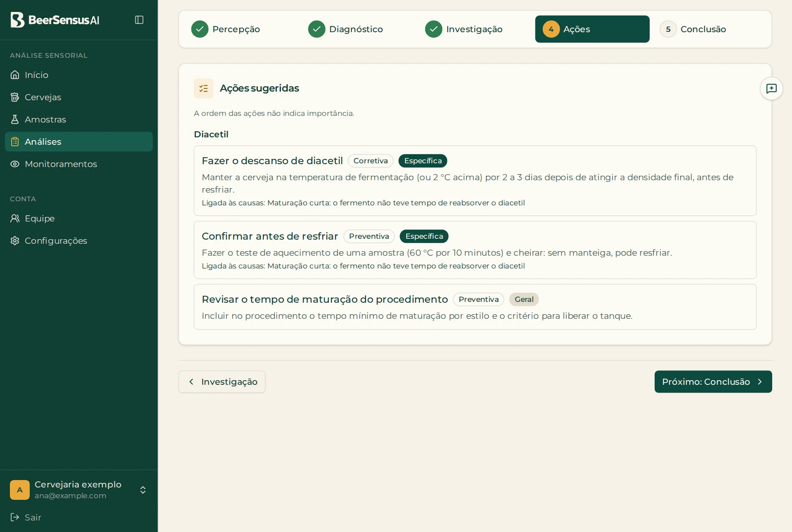Image resolution: width=792 pixels, height=532 pixels.
Task: Open the add comment feedback button
Action: click(x=771, y=88)
